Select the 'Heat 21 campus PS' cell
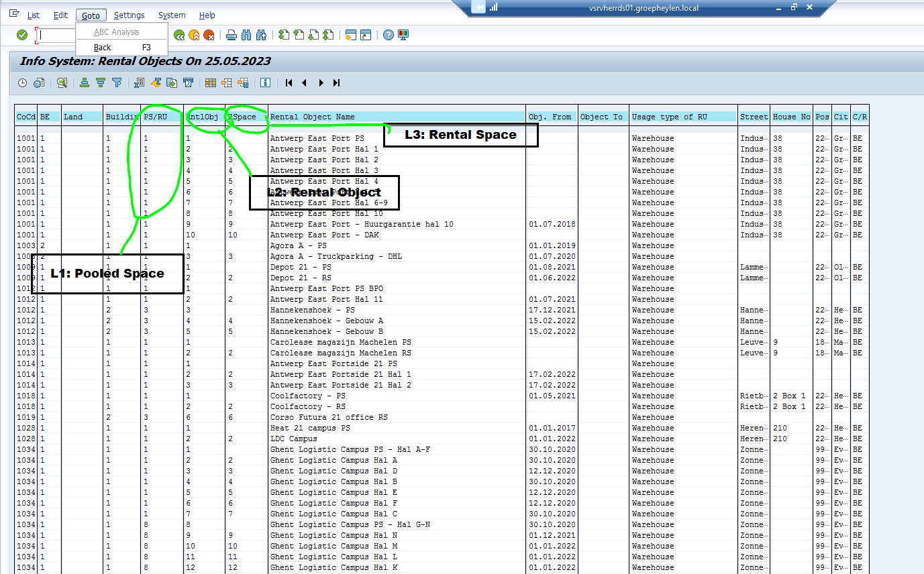924x574 pixels. tap(397, 428)
